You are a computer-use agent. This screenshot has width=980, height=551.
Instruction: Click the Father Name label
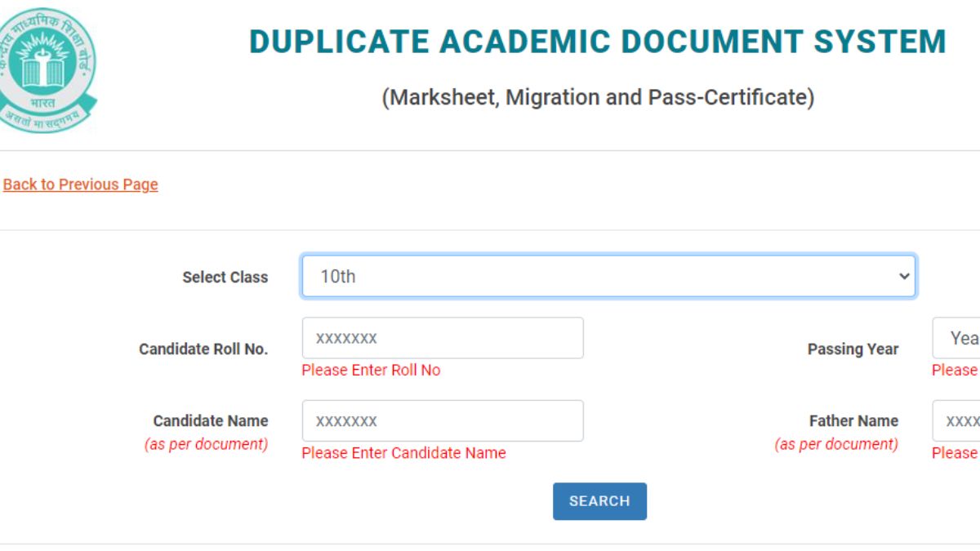pyautogui.click(x=853, y=421)
